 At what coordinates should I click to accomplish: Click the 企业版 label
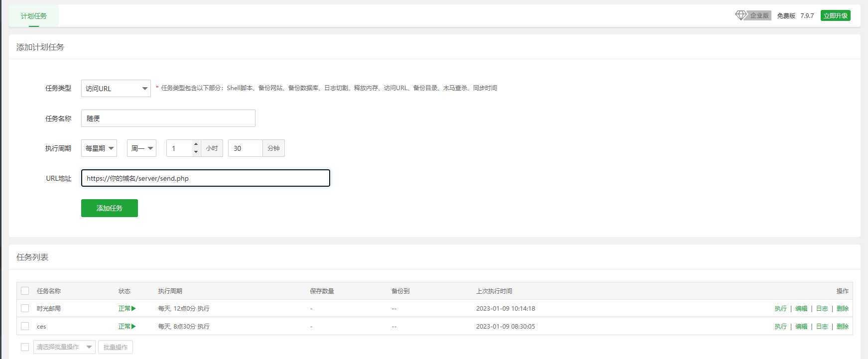[x=759, y=16]
